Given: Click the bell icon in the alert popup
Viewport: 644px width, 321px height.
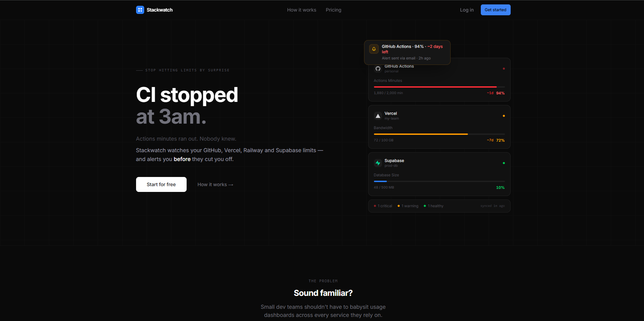Looking at the screenshot, I should [x=374, y=49].
